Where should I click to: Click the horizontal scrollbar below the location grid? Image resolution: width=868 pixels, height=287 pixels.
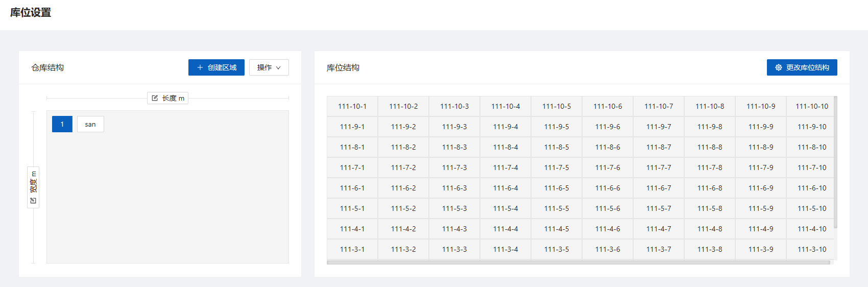pyautogui.click(x=578, y=262)
